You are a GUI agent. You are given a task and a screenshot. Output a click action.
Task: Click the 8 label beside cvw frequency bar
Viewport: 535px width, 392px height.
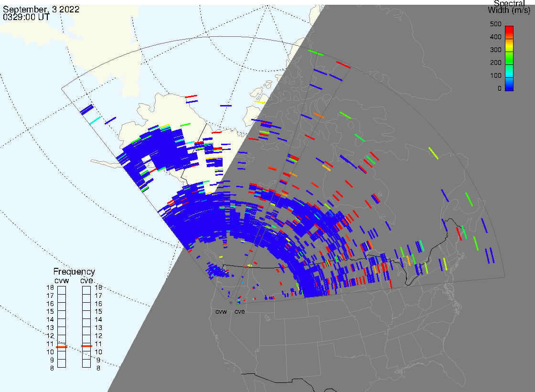pos(52,369)
